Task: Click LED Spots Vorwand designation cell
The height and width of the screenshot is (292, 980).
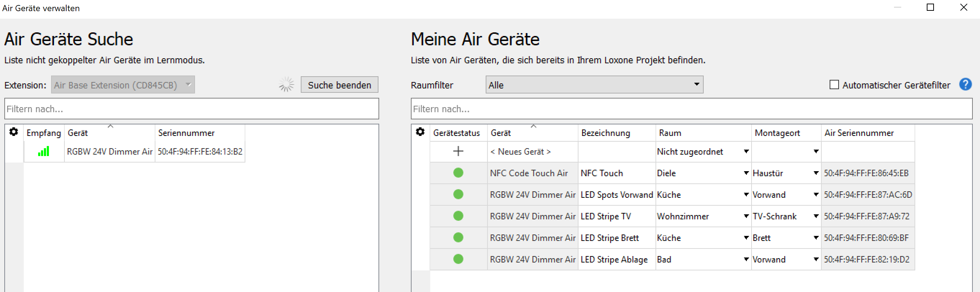Action: point(617,195)
